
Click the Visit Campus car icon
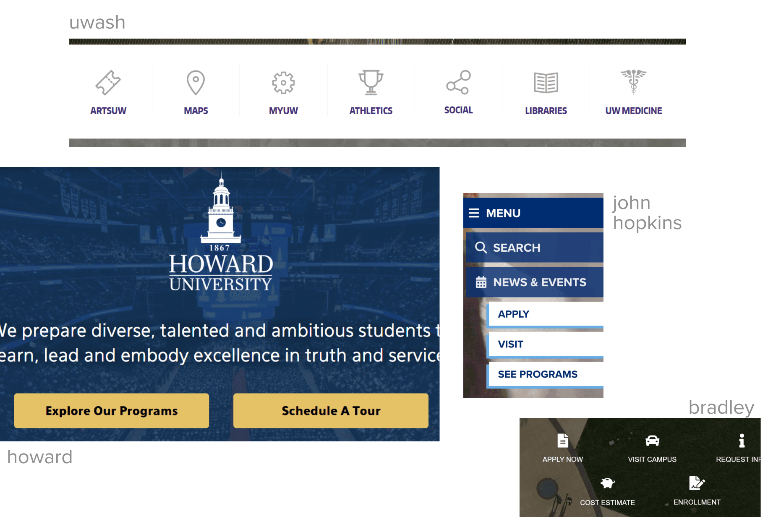pyautogui.click(x=652, y=441)
